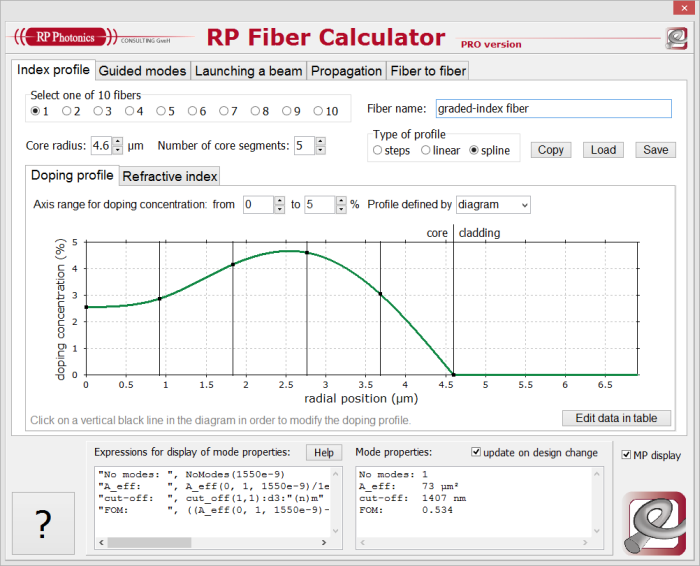Viewport: 700px width, 566px height.
Task: Click the Fiber name input field
Action: [554, 108]
